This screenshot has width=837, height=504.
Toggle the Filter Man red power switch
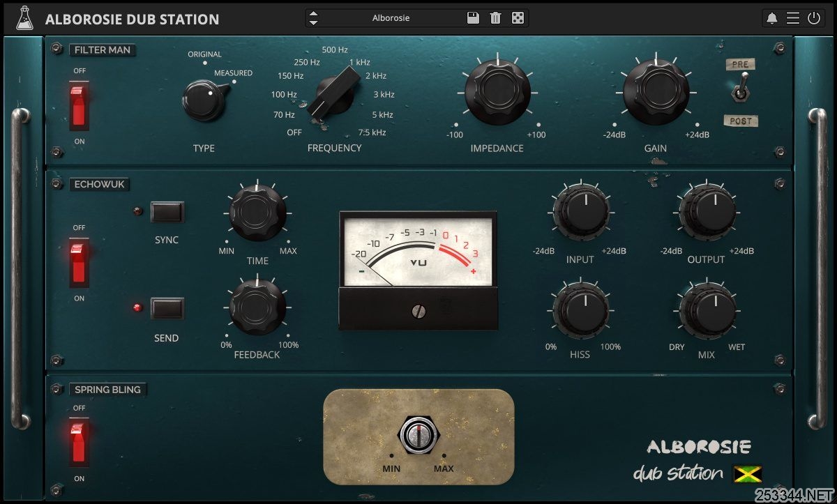pos(79,105)
